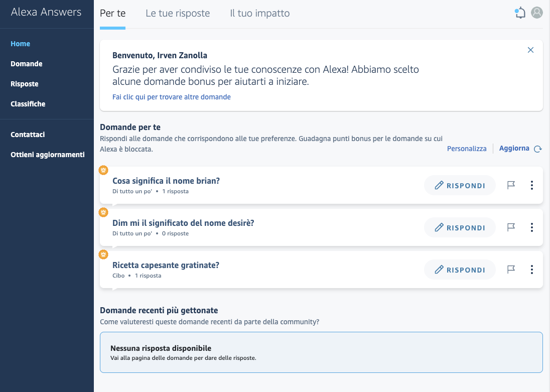Open more options for the brian question
Image resolution: width=550 pixels, height=392 pixels.
(532, 185)
